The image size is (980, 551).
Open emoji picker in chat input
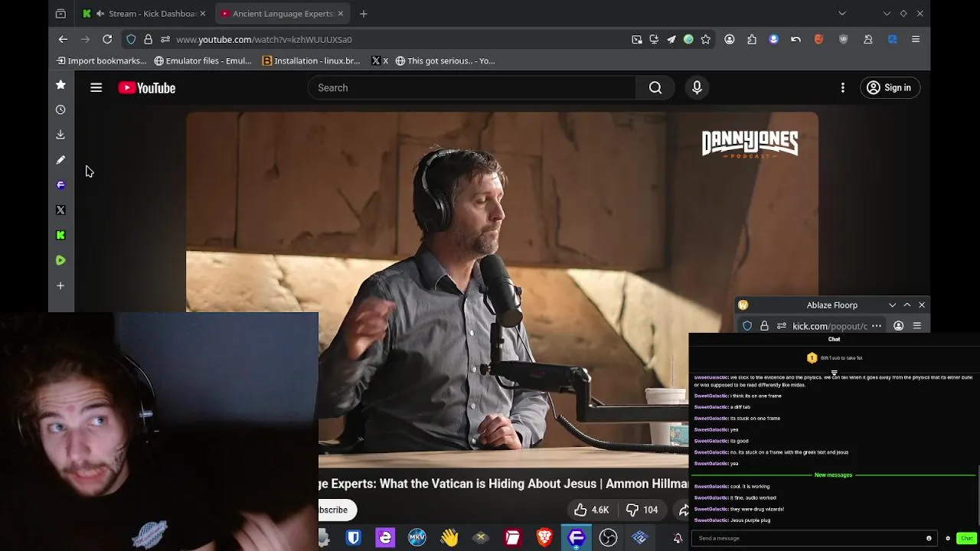tap(929, 538)
